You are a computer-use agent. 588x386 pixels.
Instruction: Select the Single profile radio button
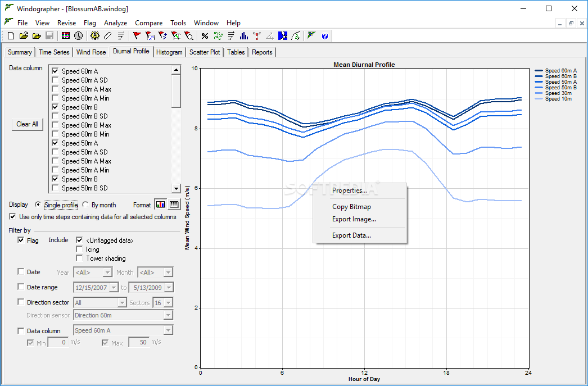[38, 205]
